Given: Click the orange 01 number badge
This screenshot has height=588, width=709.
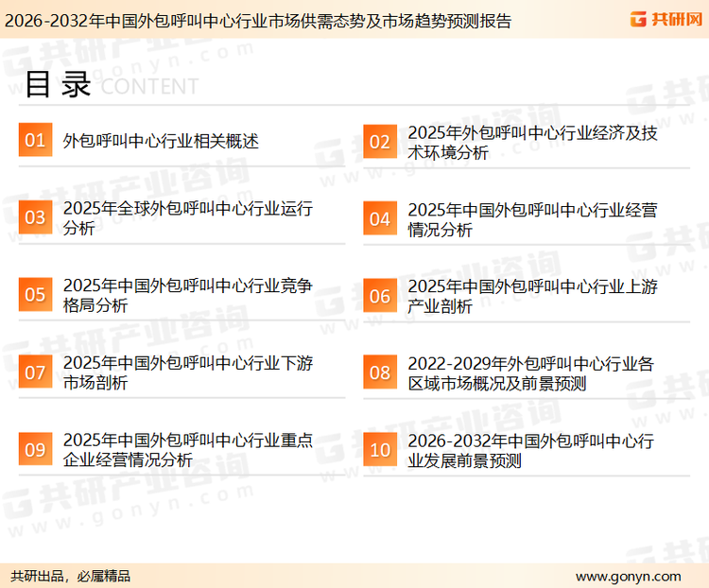Looking at the screenshot, I should (35, 140).
